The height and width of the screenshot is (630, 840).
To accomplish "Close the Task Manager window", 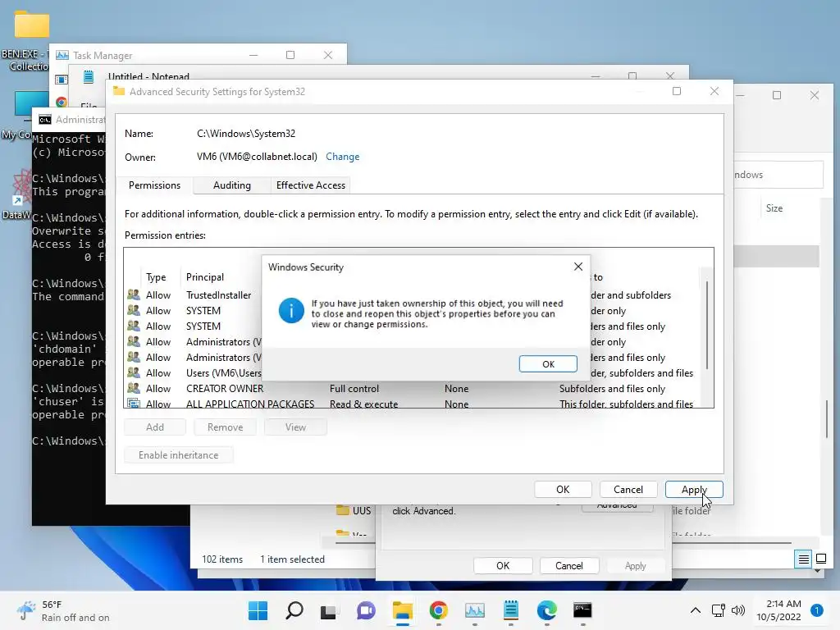I will coord(328,55).
